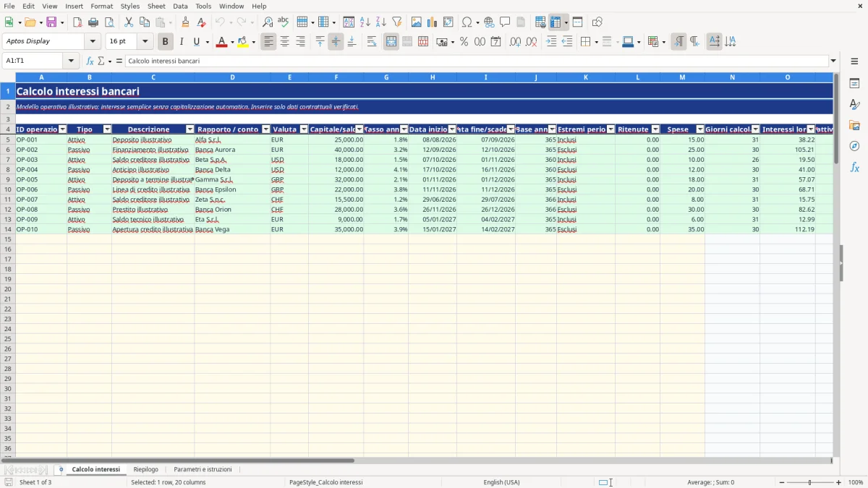Click into the formula input line
Screen dimensions: 868x488
476,61
